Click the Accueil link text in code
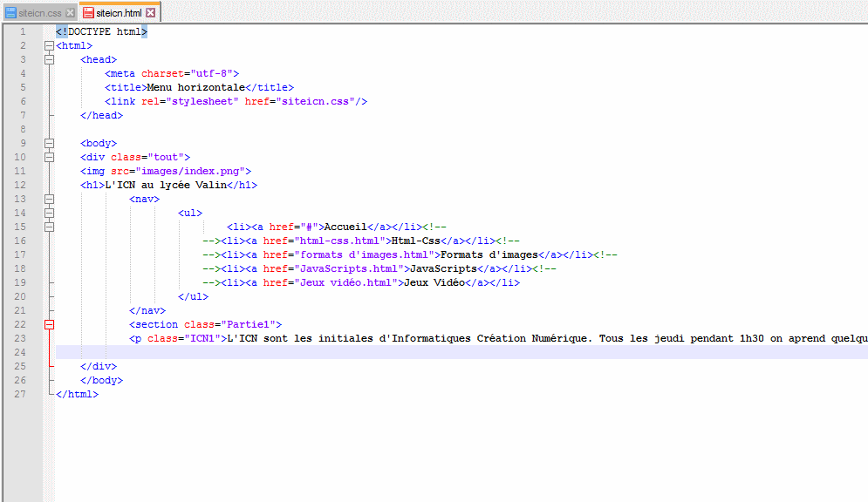The width and height of the screenshot is (868, 502). click(x=345, y=227)
